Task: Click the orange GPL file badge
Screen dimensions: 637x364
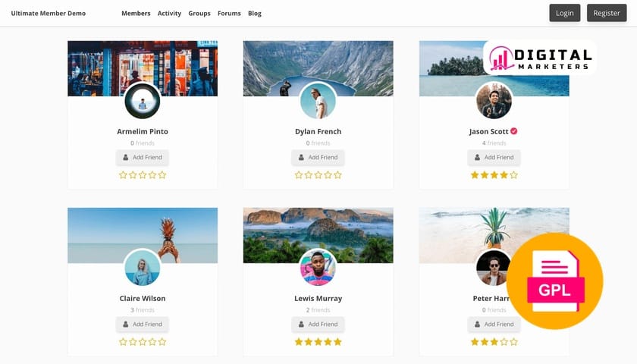Action: click(x=554, y=281)
